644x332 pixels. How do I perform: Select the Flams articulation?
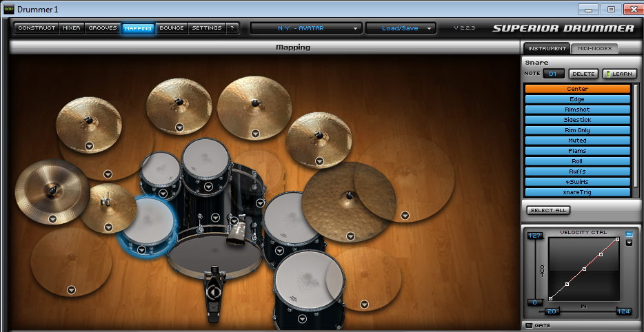(578, 151)
